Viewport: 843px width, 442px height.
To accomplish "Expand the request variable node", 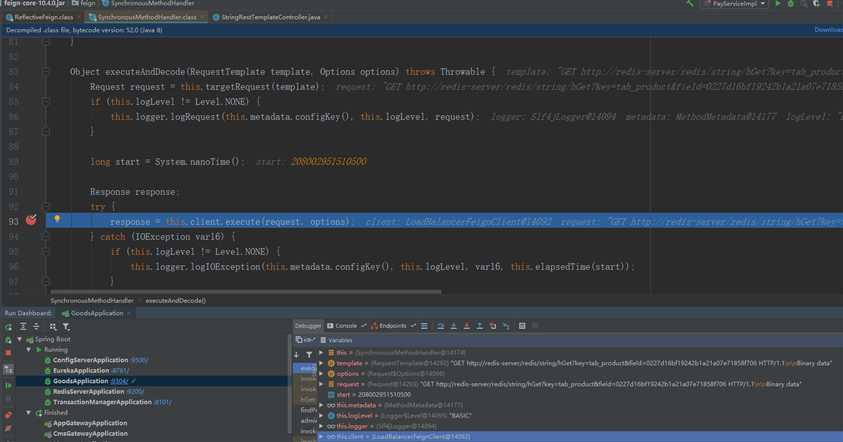I will [321, 384].
